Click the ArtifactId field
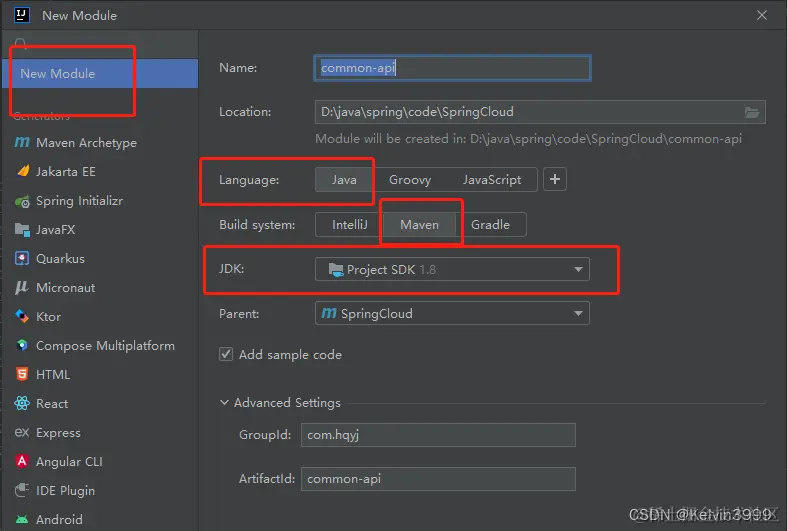Viewport: 787px width, 531px height. point(438,479)
